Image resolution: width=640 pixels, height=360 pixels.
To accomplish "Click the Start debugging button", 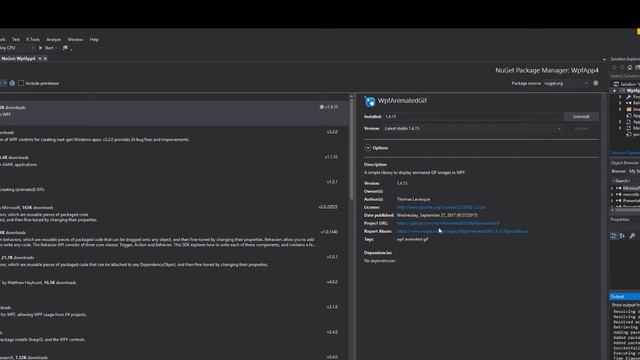I will click(46, 48).
